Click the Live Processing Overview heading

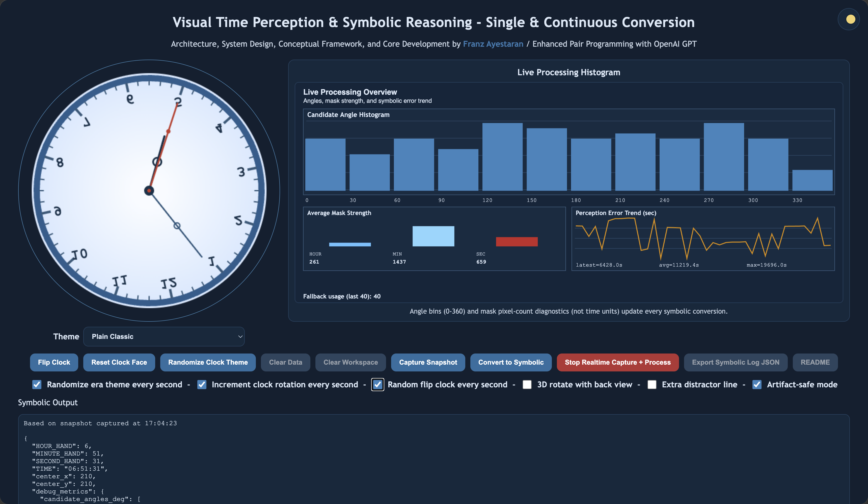tap(350, 92)
